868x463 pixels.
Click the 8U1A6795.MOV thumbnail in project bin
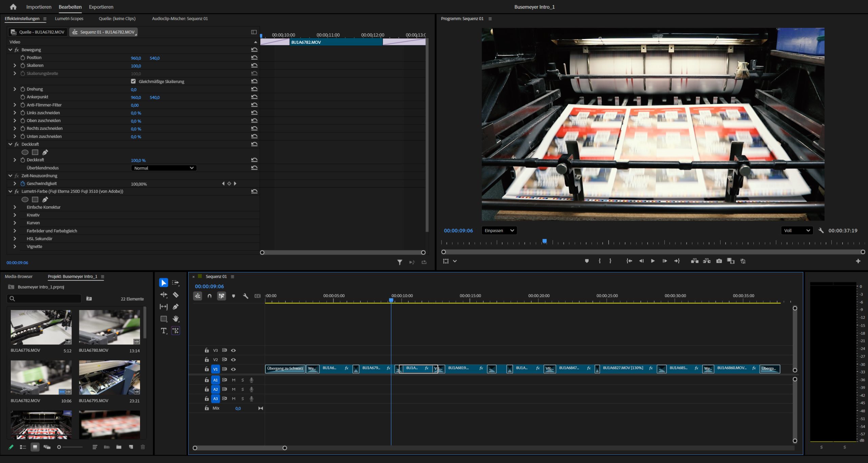pyautogui.click(x=110, y=378)
